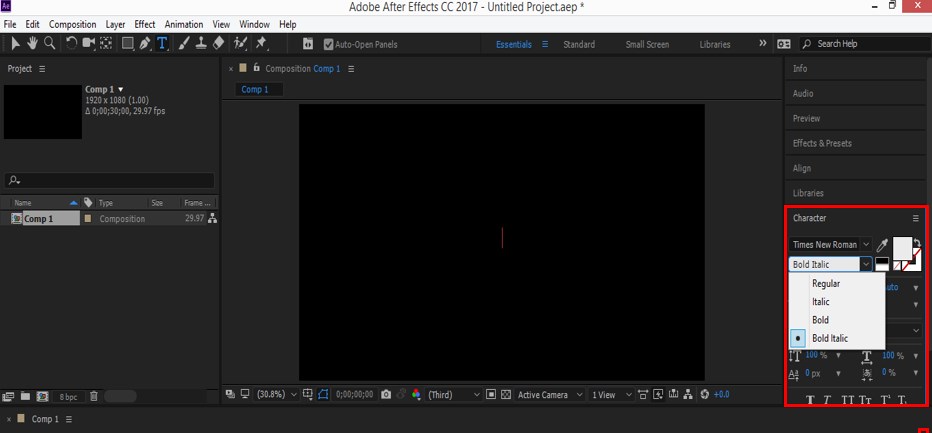Image resolution: width=932 pixels, height=433 pixels.
Task: Select the Hand tool
Action: click(32, 43)
